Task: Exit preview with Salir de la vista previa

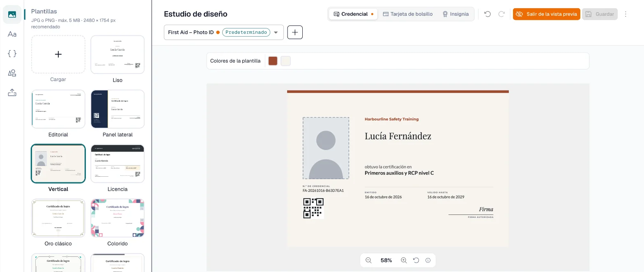Action: [546, 14]
